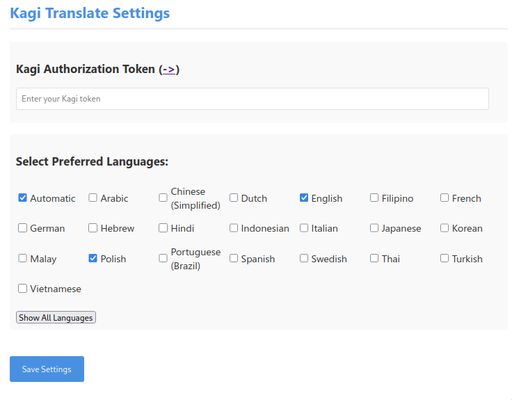Uncheck the English language option
Viewport: 512px width, 400px height.
click(304, 198)
